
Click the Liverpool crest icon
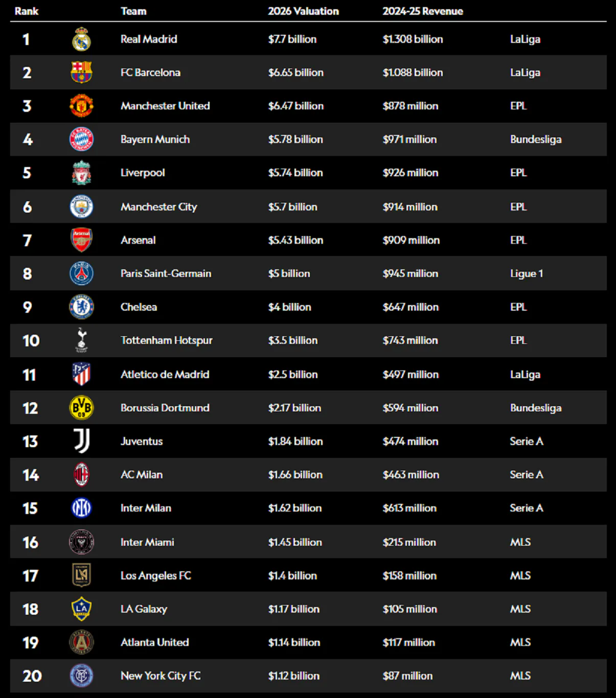[81, 173]
